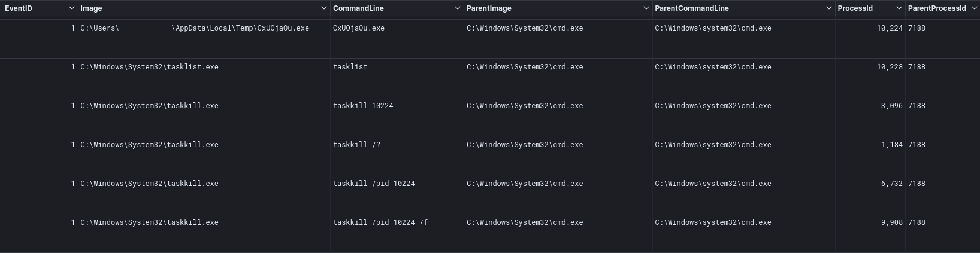Click the process ID 10,228 cell

pos(870,78)
